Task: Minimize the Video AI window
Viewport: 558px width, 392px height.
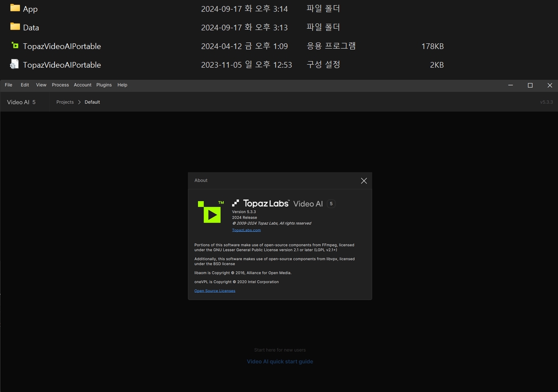Action: (x=510, y=85)
